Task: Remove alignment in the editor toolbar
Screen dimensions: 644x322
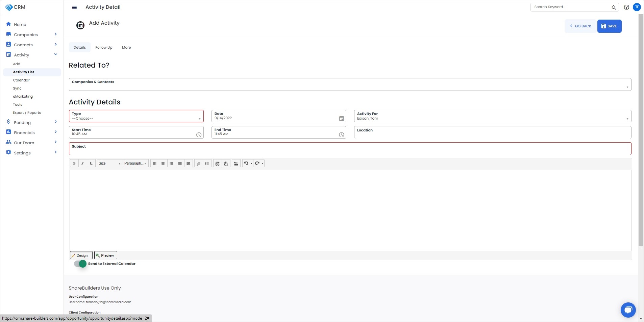Action: click(188, 164)
